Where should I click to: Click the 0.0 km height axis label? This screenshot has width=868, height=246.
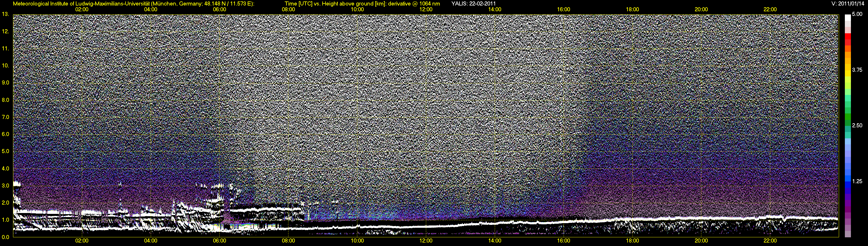[5, 237]
